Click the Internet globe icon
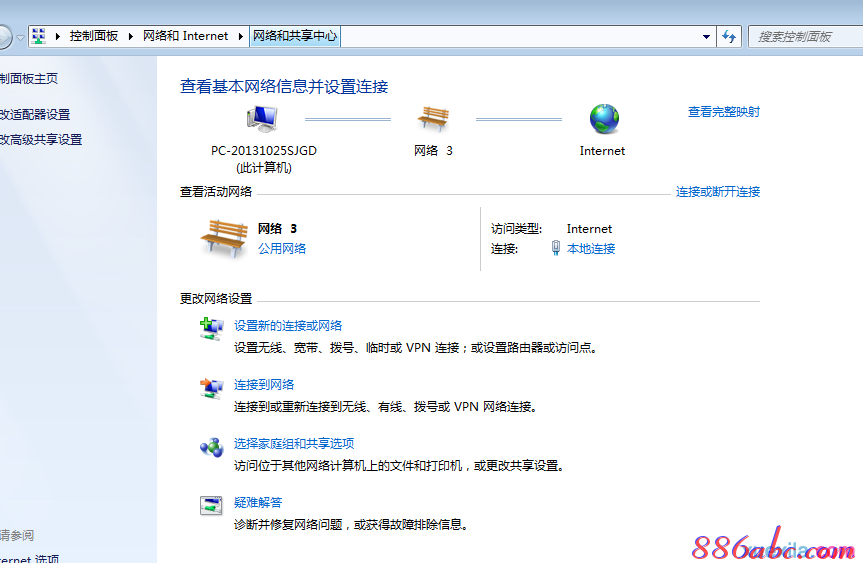This screenshot has width=863, height=563. tap(604, 119)
